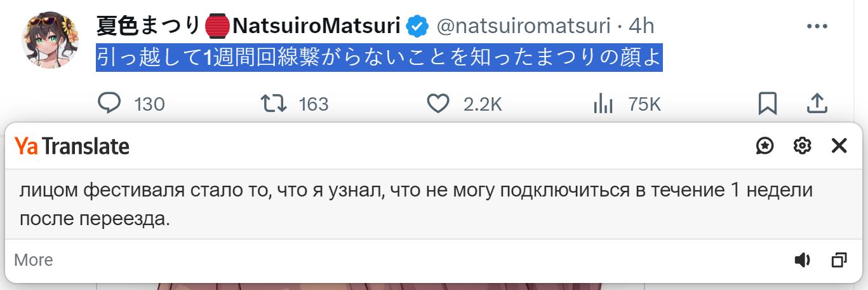
Task: Repost the tweet using retweet icon
Action: tap(274, 104)
